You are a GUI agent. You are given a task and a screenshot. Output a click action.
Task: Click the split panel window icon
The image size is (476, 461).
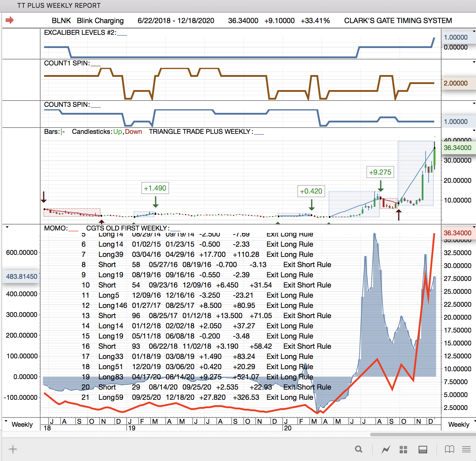423,449
